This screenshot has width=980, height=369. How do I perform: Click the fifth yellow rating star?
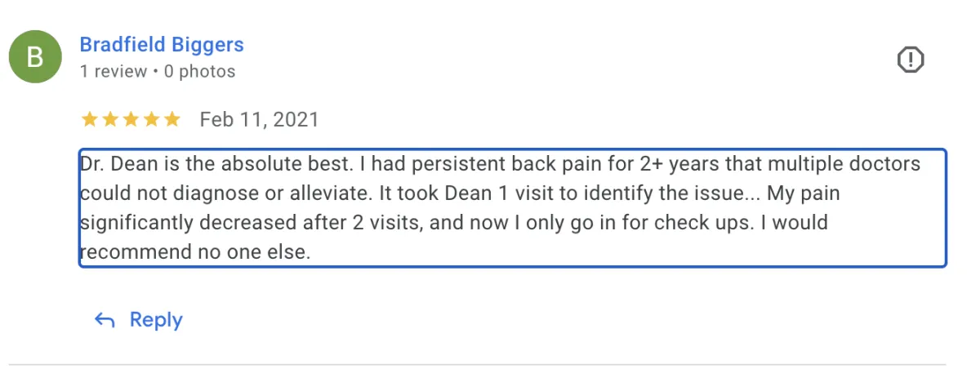click(171, 120)
